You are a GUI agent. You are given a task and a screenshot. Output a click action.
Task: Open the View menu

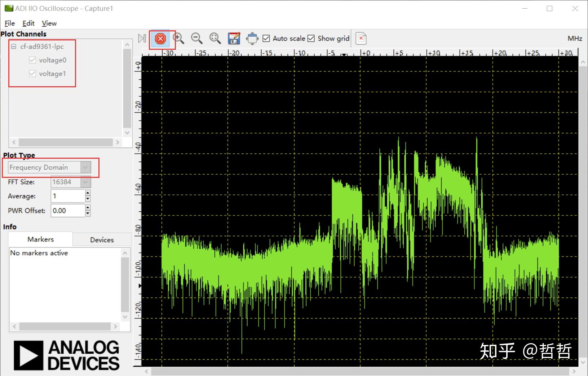coord(49,23)
